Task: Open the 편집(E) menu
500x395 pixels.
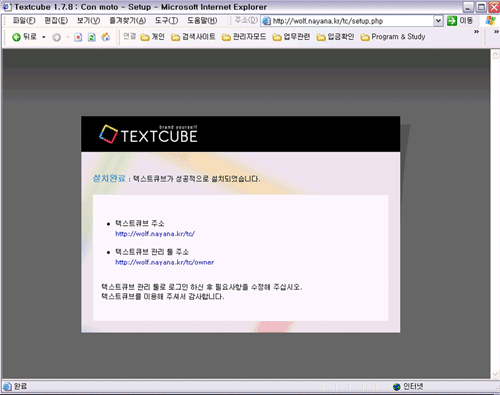Action: (x=56, y=21)
